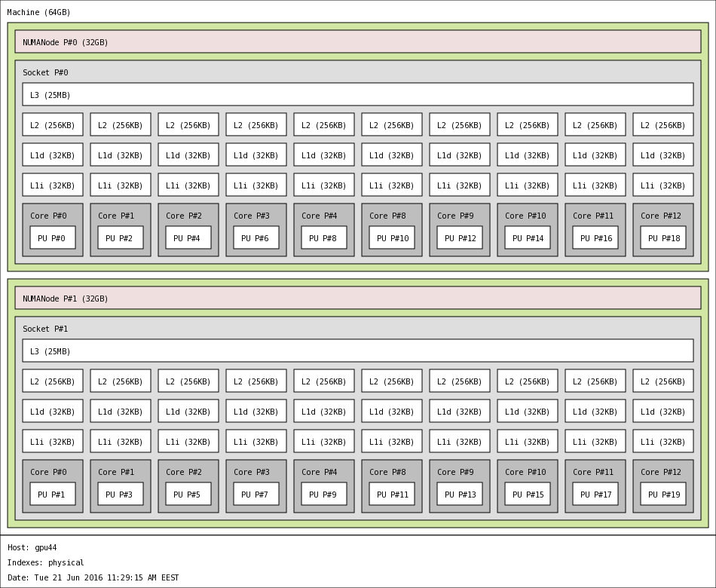Select the L3 (25MB) cache in Socket P#0
This screenshot has height=588, width=716.
(358, 95)
